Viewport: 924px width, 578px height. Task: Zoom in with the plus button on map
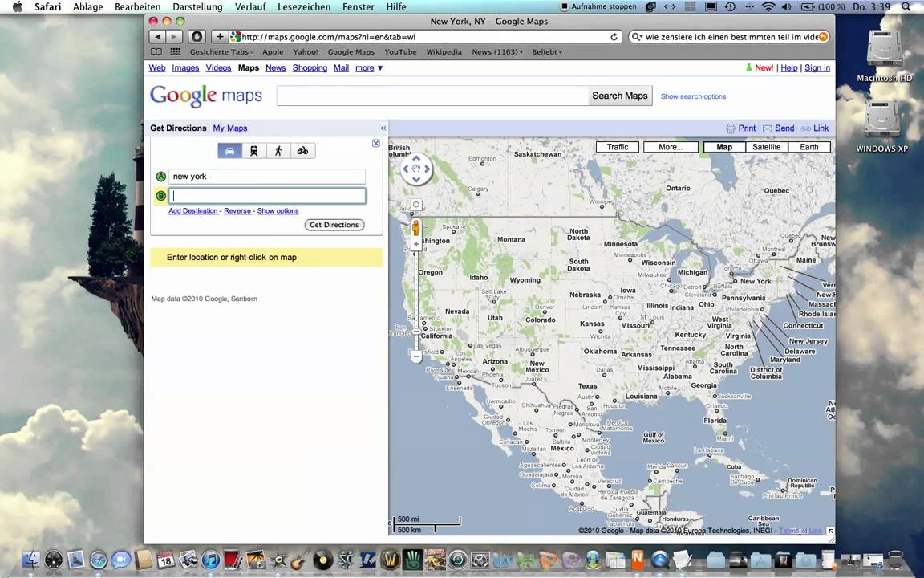coord(416,244)
